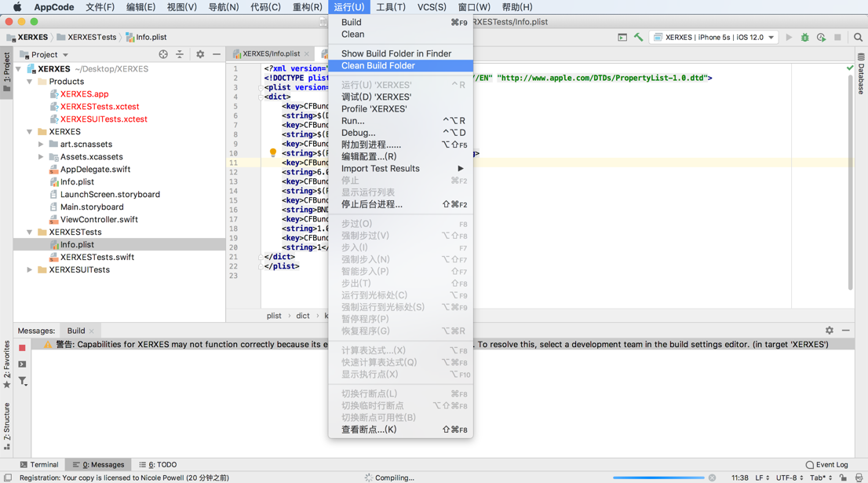The image size is (868, 483).
Task: Click the select run target icon in toolbar
Action: 622,37
